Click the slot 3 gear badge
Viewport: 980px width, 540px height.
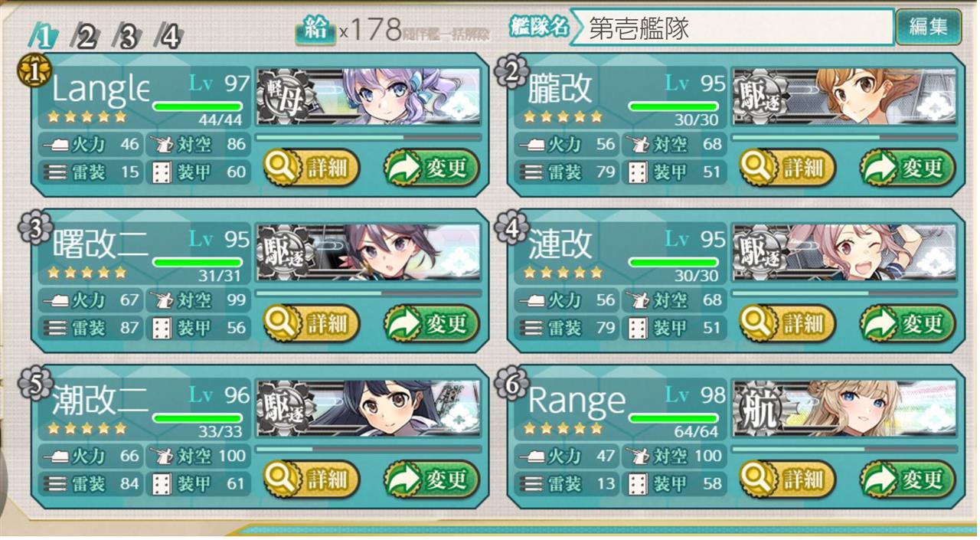click(x=31, y=228)
